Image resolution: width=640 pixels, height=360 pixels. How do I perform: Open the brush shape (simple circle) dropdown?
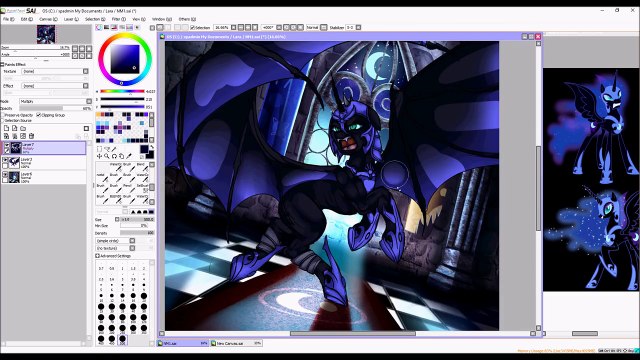tap(132, 241)
